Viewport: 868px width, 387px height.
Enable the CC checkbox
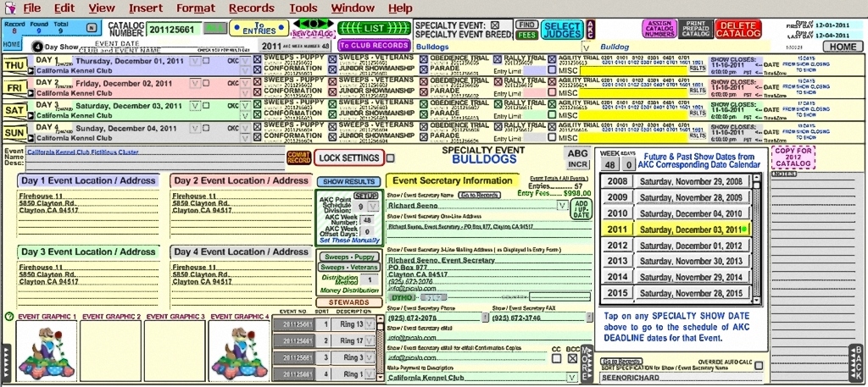click(557, 359)
